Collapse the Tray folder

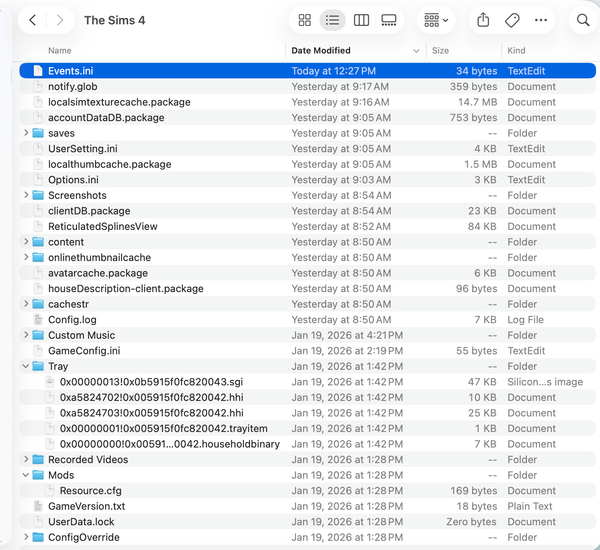coord(26,367)
